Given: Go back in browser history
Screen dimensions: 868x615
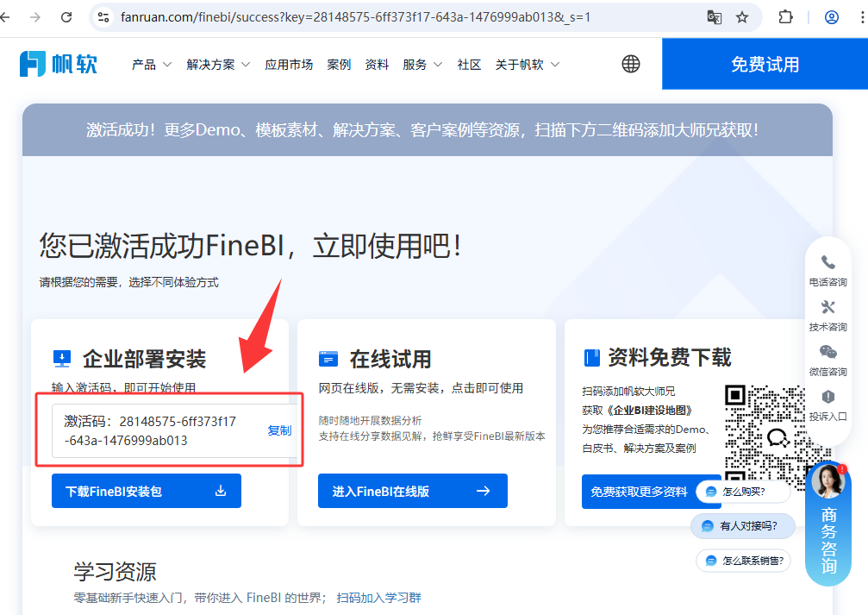Looking at the screenshot, I should (5, 17).
